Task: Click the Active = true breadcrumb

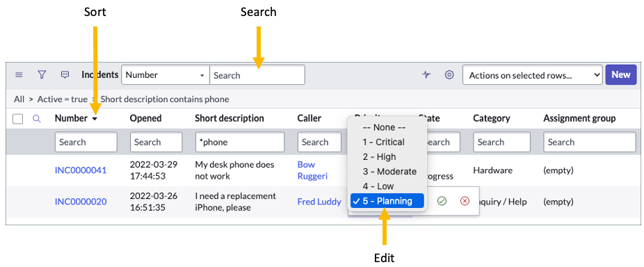Action: (63, 99)
